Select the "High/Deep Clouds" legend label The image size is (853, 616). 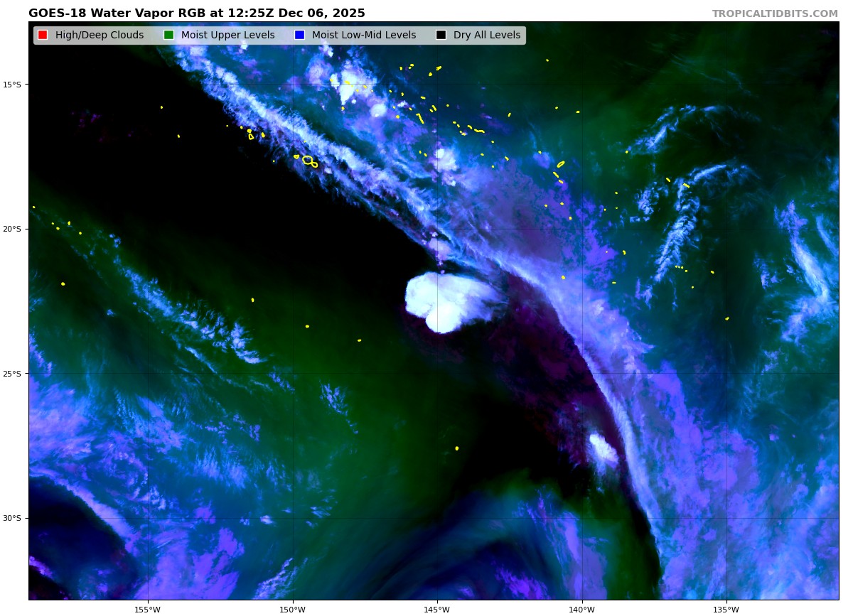[x=99, y=35]
